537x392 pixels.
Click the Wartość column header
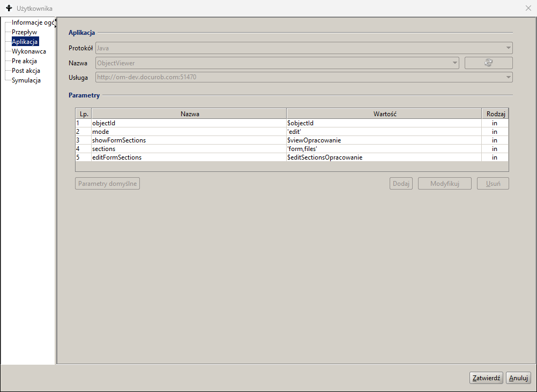click(384, 114)
